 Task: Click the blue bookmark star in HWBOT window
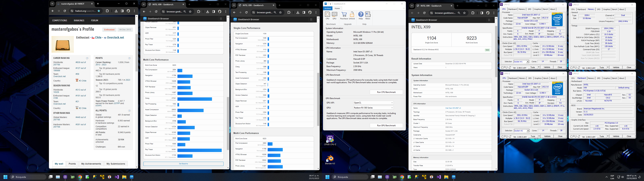[99, 11]
